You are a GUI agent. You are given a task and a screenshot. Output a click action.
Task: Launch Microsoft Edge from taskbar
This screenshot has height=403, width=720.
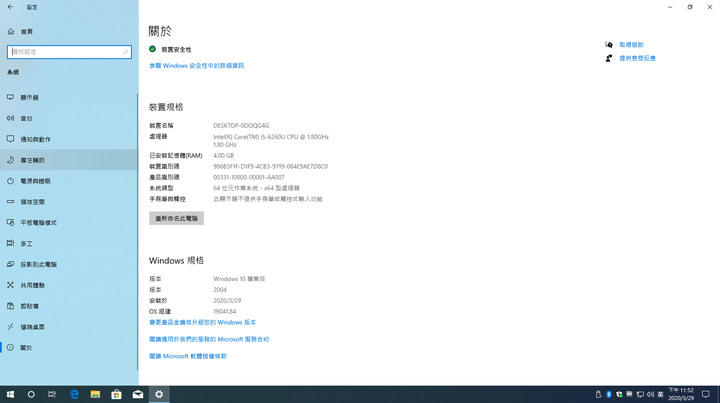click(74, 394)
